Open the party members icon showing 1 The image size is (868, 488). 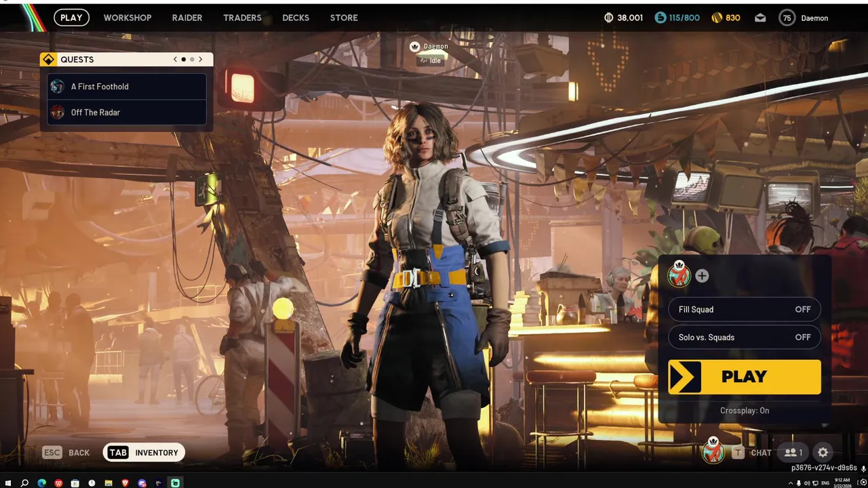tap(793, 453)
